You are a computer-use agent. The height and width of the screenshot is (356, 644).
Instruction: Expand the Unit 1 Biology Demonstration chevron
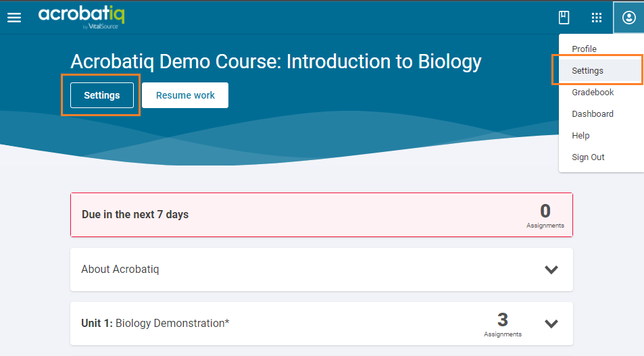coord(551,324)
